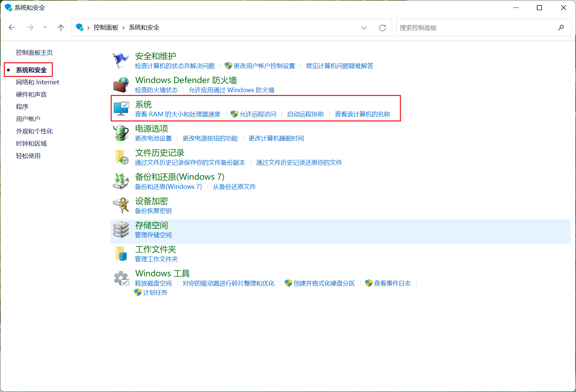Click 检查计算机的状态并解决问题 link
Screen dimensions: 576x392
(175, 66)
